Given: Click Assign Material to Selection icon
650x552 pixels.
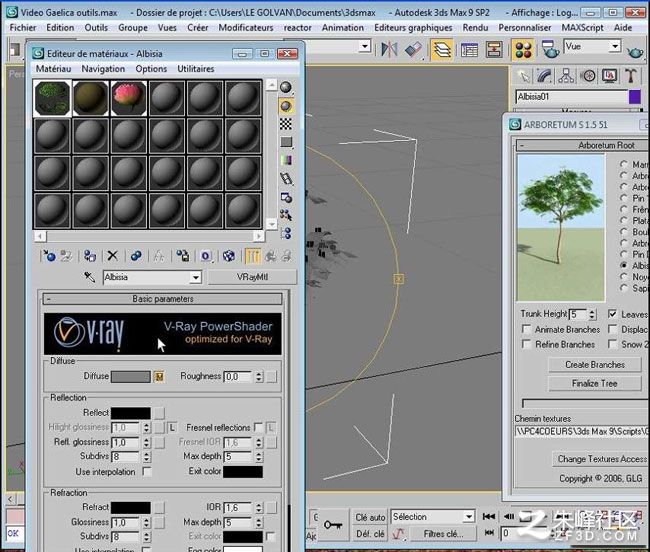Looking at the screenshot, I should [x=90, y=256].
